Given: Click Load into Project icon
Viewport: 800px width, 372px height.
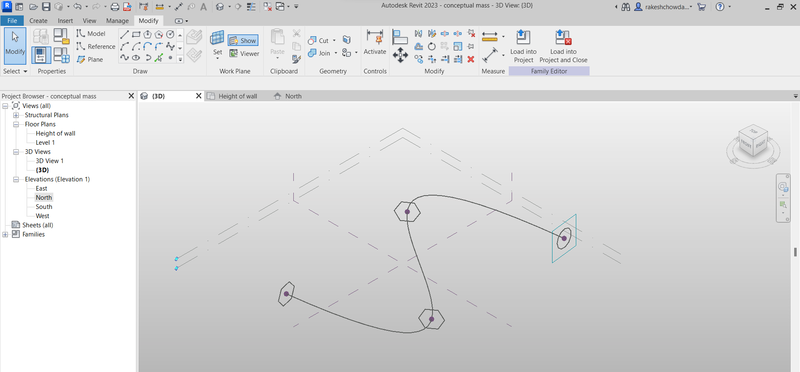Looking at the screenshot, I should tap(523, 46).
